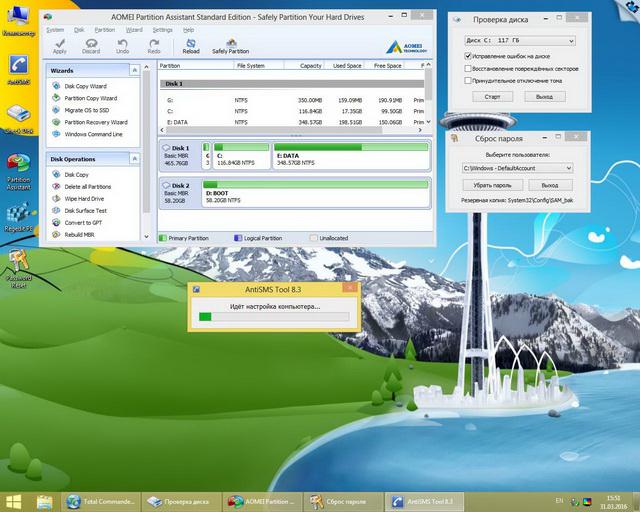Run the Disk Surface Test operation
The image size is (640, 512).
coord(85,211)
